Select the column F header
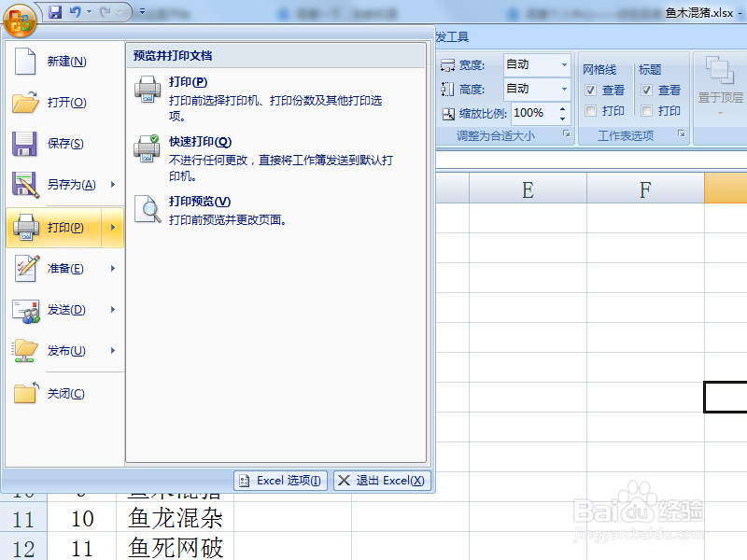 click(645, 189)
